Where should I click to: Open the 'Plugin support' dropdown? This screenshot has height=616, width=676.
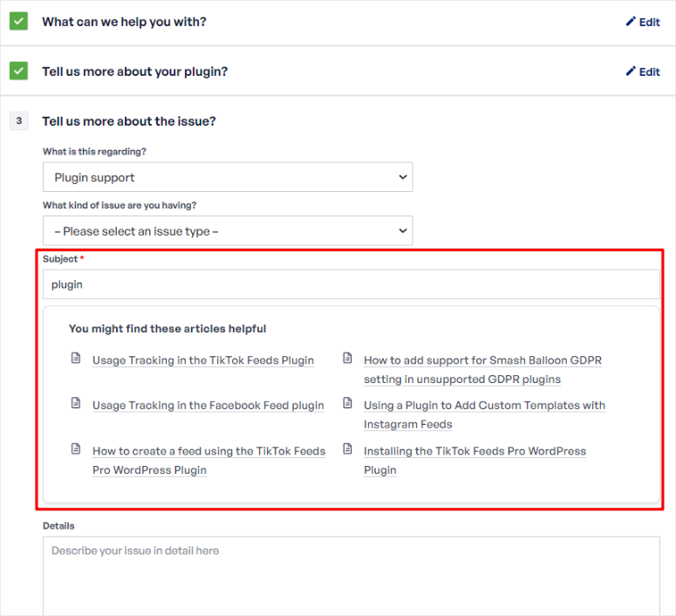point(228,177)
